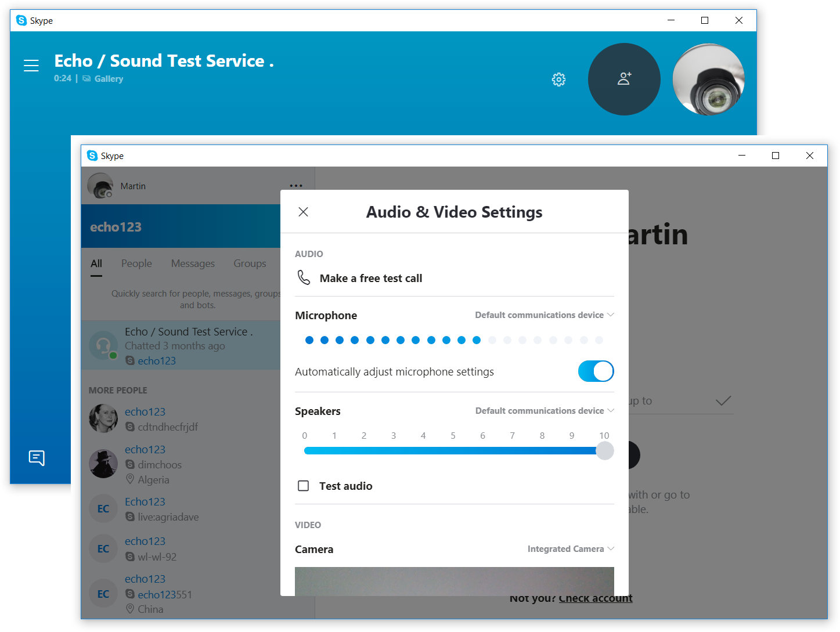Select the People search tab

[136, 263]
